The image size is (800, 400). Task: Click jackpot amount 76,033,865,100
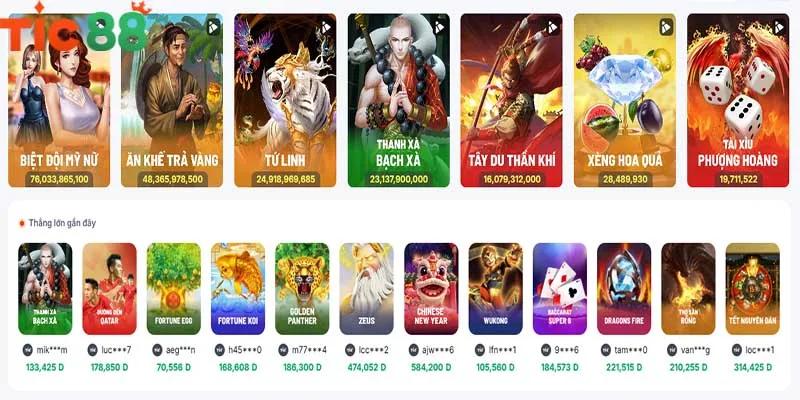(x=59, y=179)
